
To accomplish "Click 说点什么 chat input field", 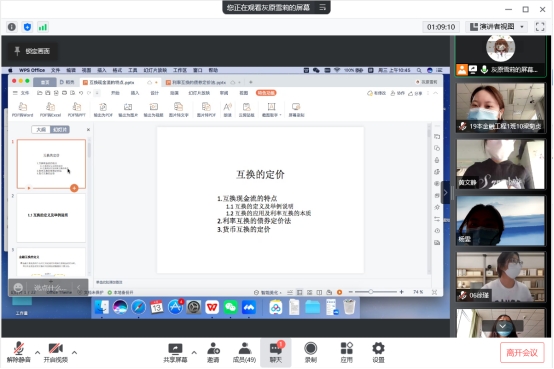I will coord(50,287).
